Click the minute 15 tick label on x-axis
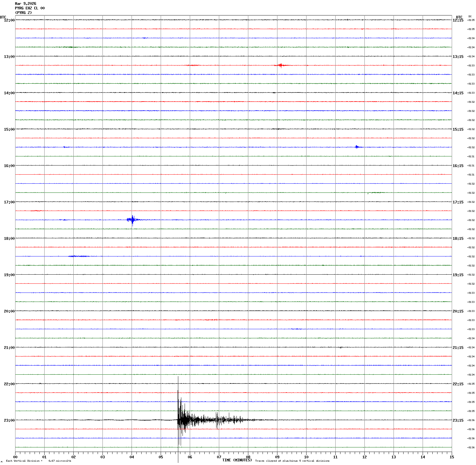Viewport: 476px width, 465px height. [452, 457]
